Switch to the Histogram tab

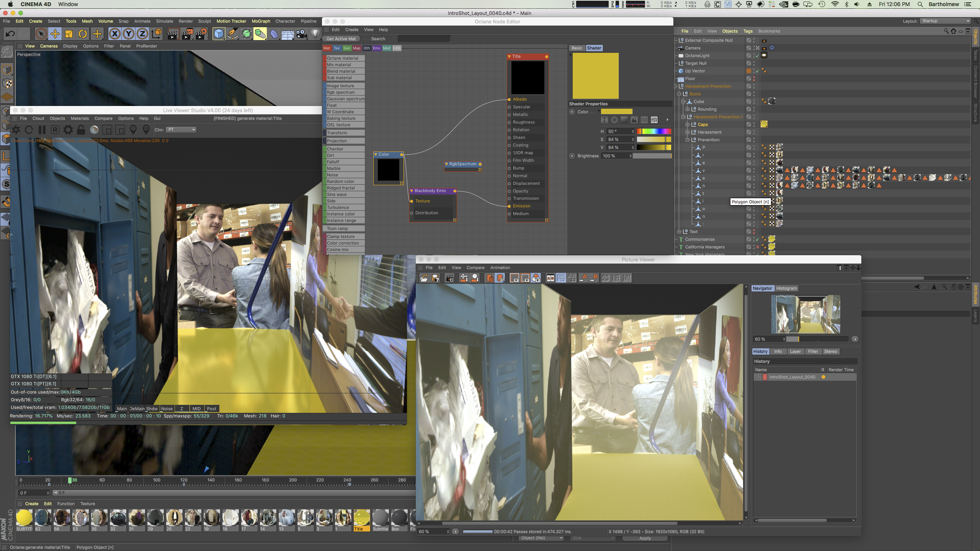point(786,288)
